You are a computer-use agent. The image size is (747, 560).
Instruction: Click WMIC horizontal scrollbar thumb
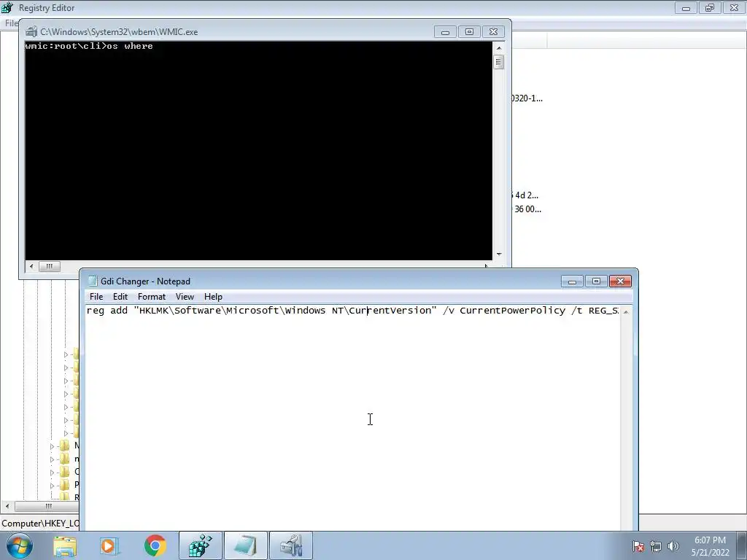pos(49,266)
